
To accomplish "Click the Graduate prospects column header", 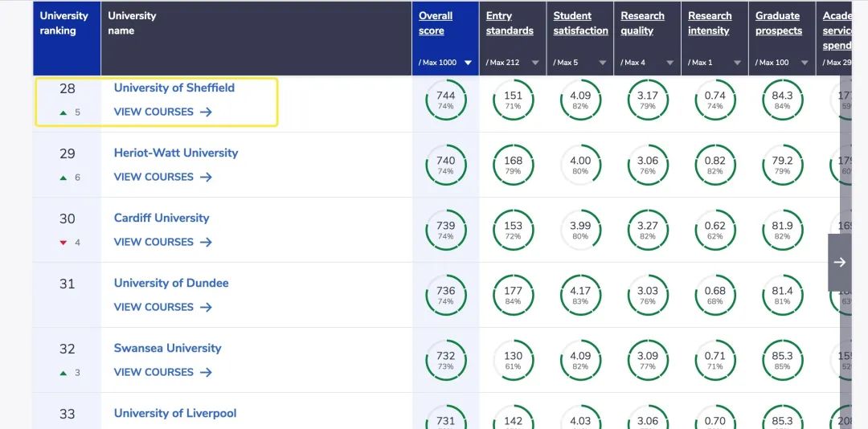I will (x=778, y=23).
